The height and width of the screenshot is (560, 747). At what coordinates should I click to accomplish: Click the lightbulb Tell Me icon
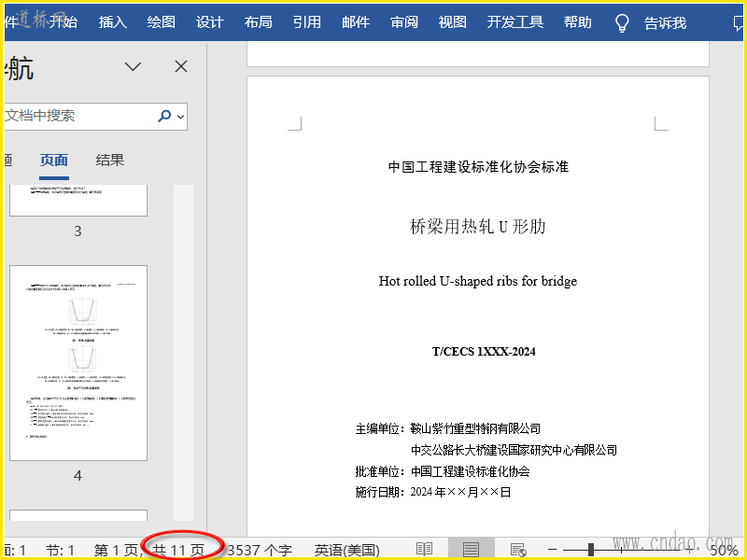tap(622, 22)
